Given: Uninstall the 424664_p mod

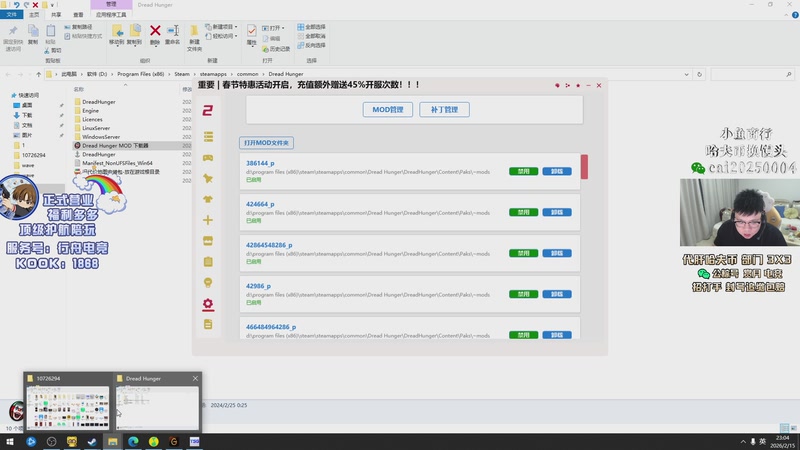Looking at the screenshot, I should pos(557,212).
